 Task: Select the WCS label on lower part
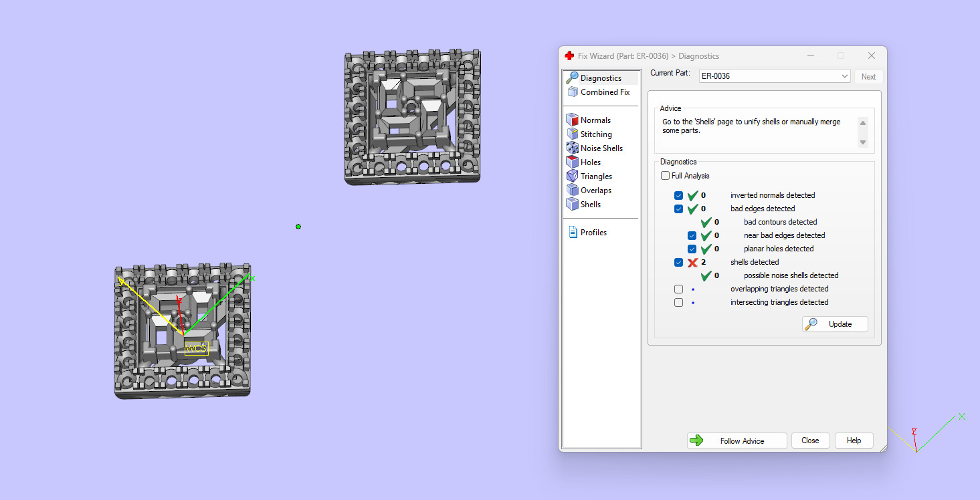[196, 348]
